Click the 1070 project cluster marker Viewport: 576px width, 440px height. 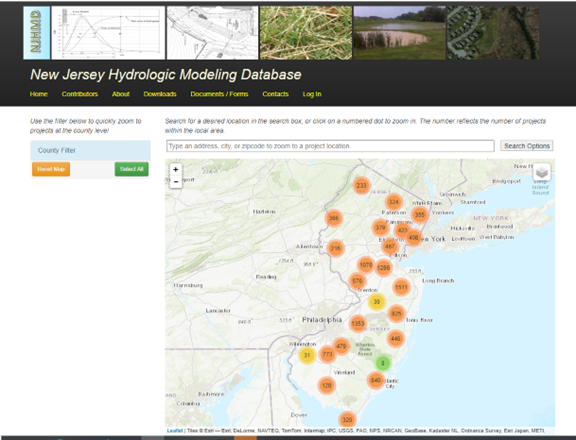[366, 265]
